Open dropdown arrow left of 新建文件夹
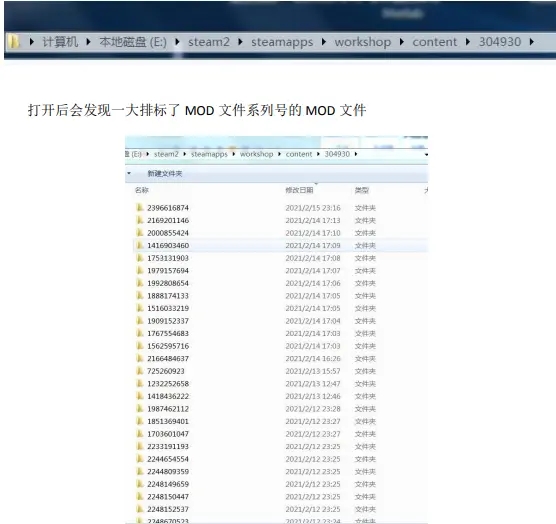Viewport: 556px width, 524px height. click(129, 173)
